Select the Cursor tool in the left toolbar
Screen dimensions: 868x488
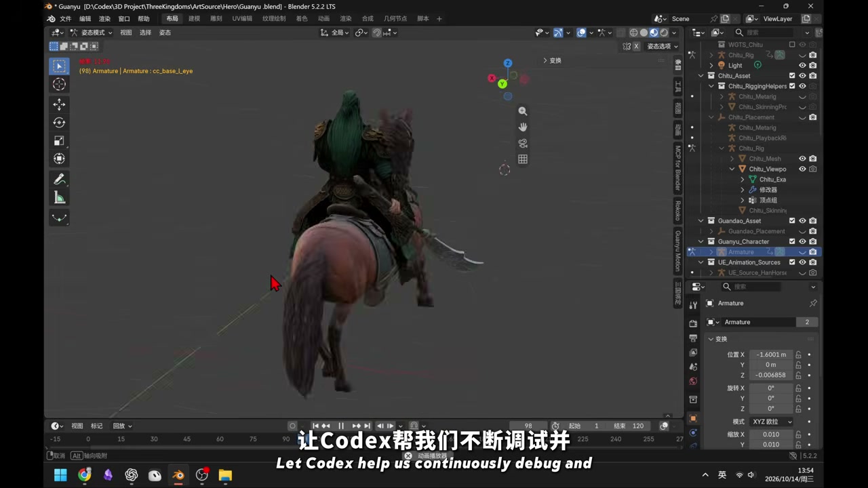[59, 84]
